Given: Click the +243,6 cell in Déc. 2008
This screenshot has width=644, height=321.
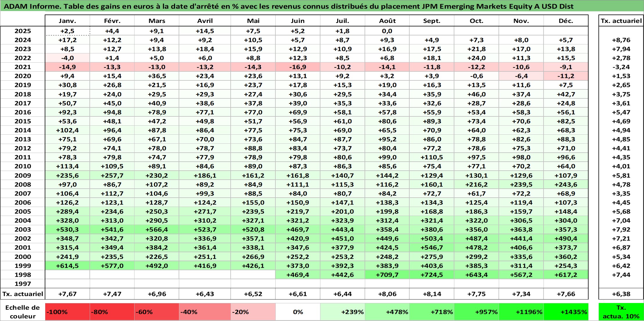Looking at the screenshot, I should point(566,184).
